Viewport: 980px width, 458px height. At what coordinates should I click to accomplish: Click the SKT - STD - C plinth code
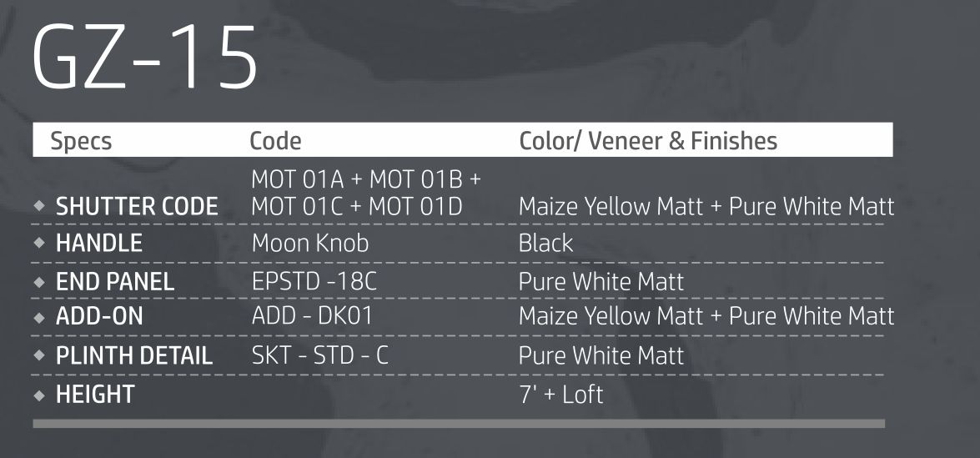pyautogui.click(x=320, y=355)
